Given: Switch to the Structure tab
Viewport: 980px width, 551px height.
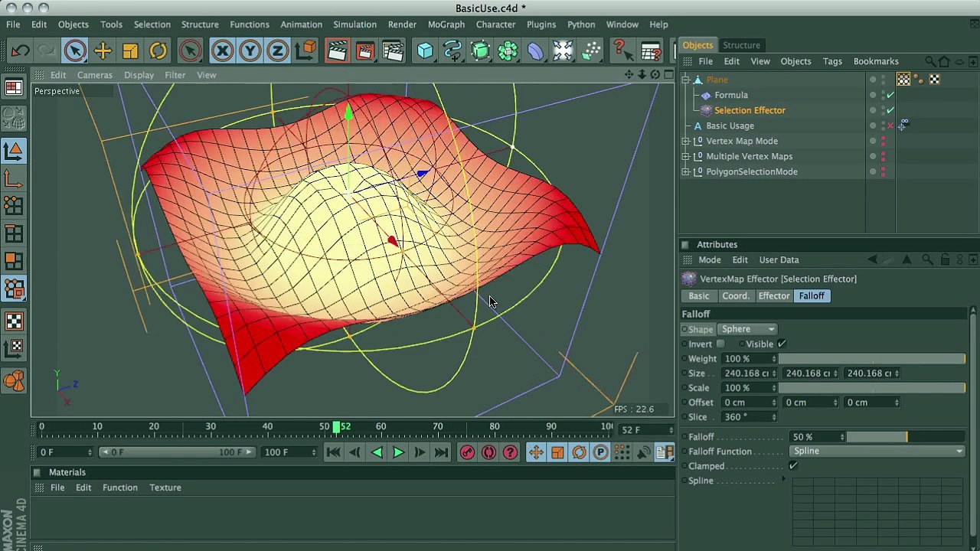Looking at the screenshot, I should click(x=741, y=45).
